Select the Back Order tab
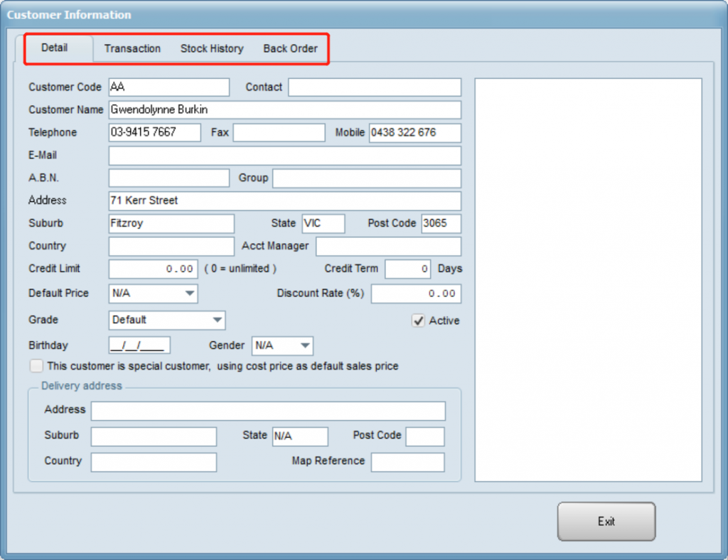This screenshot has height=560, width=728. [x=290, y=48]
